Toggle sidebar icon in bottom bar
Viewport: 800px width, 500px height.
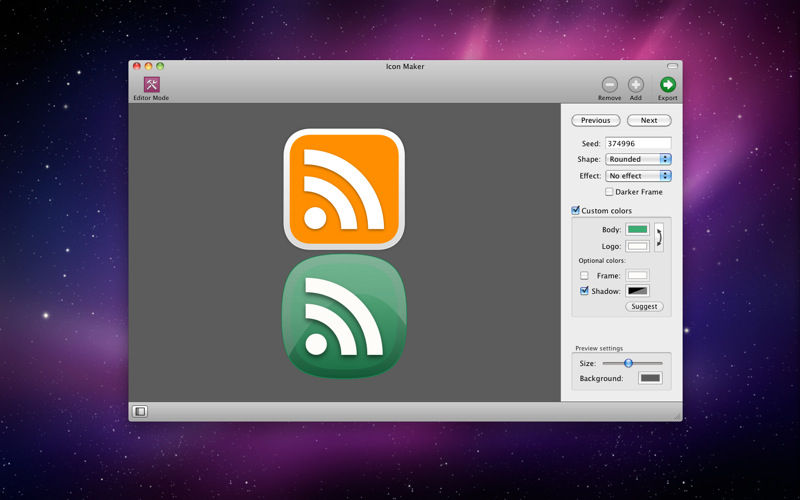pos(140,411)
